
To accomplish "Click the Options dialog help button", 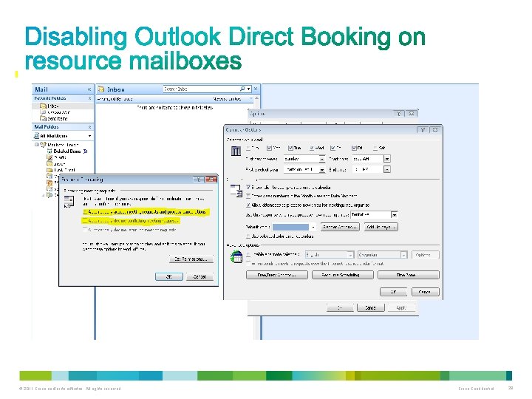I will tap(399, 113).
